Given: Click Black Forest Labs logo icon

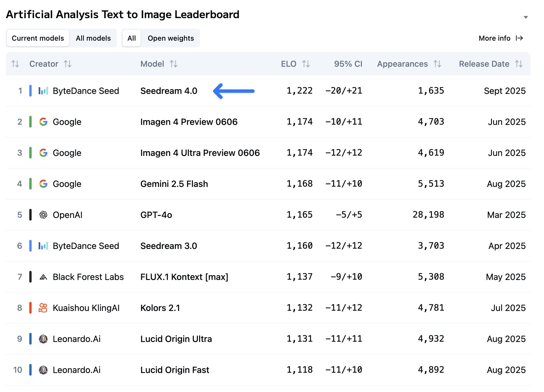Looking at the screenshot, I should coord(43,277).
